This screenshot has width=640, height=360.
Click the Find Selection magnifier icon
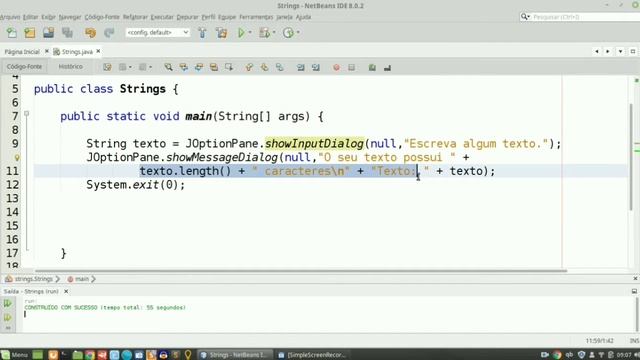(168, 67)
